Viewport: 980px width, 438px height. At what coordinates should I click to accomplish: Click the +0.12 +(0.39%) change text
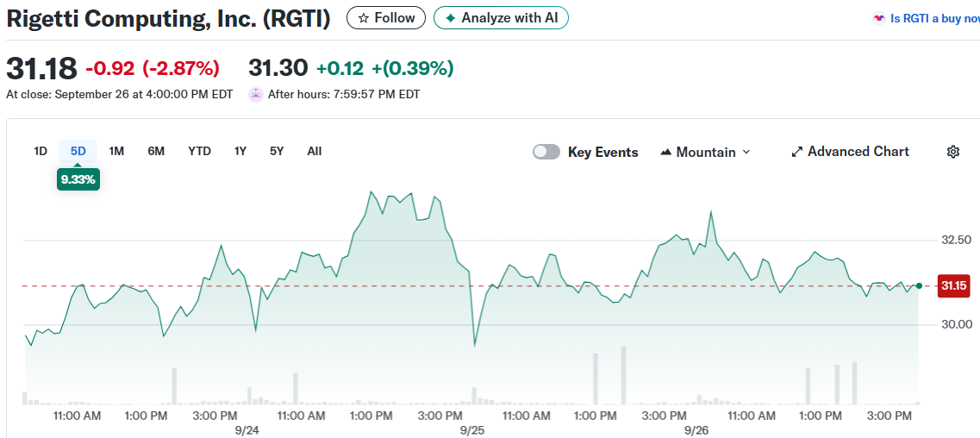(x=385, y=68)
